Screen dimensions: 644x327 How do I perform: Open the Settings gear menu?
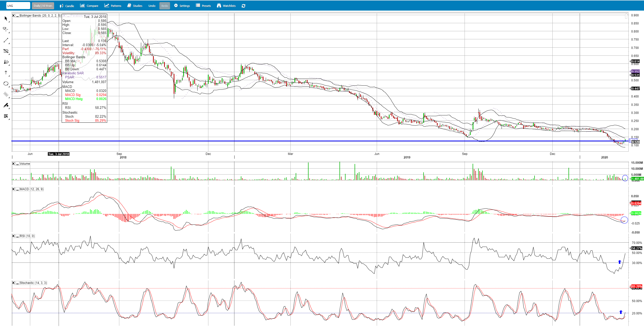click(x=182, y=6)
